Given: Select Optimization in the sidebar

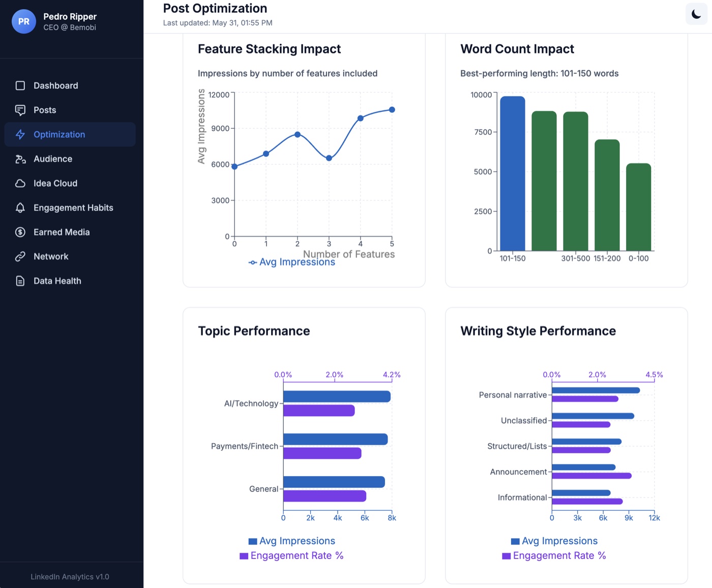Looking at the screenshot, I should pyautogui.click(x=70, y=134).
